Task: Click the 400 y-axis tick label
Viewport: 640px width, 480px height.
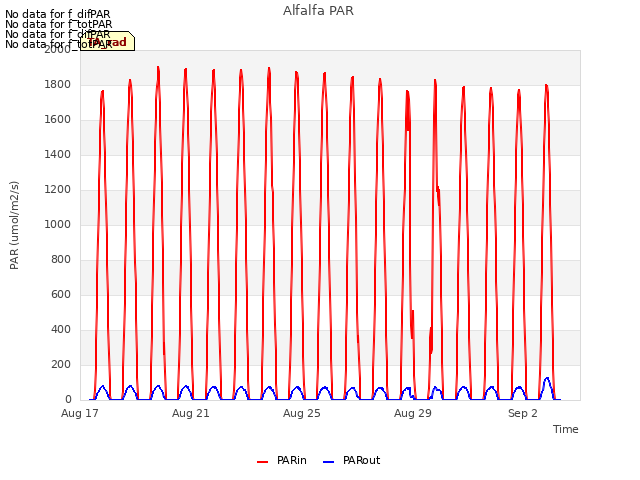Action: (x=61, y=329)
